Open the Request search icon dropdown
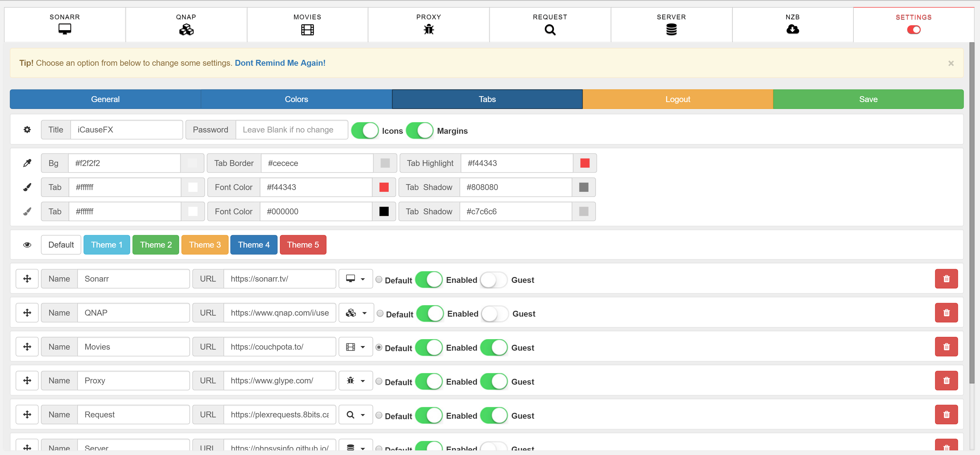The width and height of the screenshot is (980, 455). click(x=355, y=415)
